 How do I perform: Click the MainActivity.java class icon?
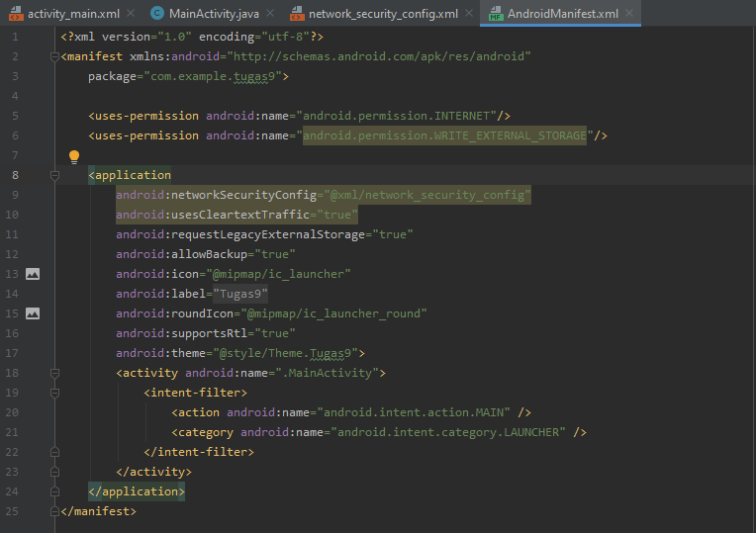pos(157,14)
